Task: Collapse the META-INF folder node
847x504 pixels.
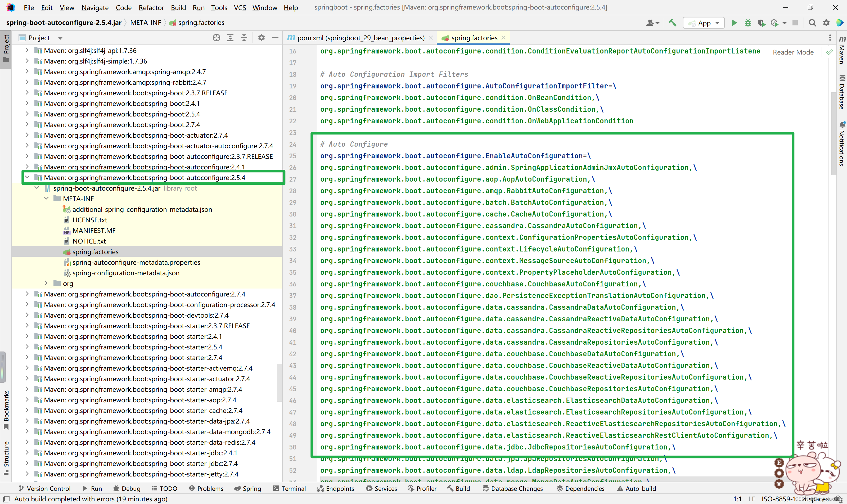Action: click(x=47, y=198)
